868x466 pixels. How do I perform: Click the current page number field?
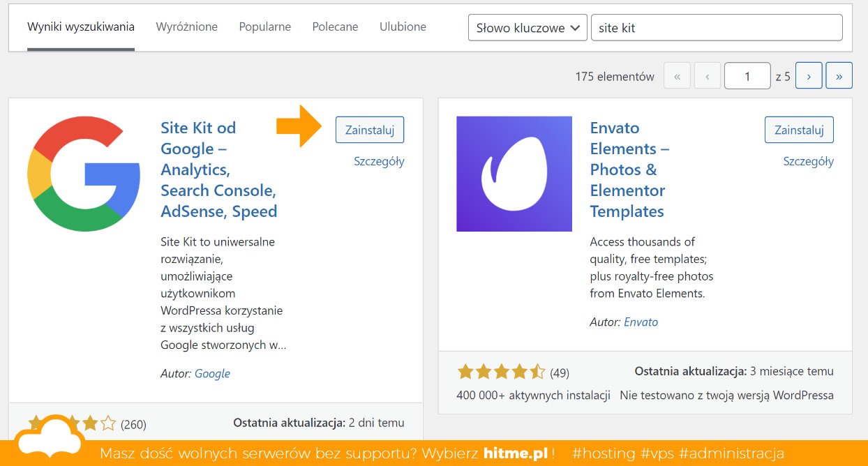pyautogui.click(x=747, y=76)
